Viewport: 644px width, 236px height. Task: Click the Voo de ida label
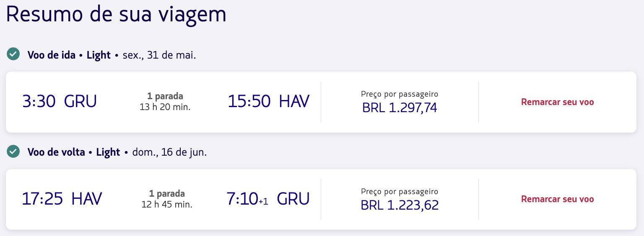click(x=51, y=55)
